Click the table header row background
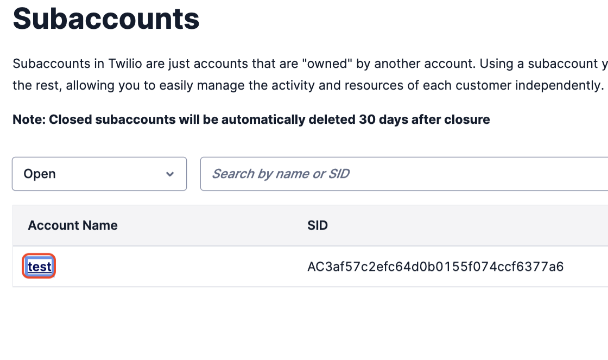Screen dimensions: 608x360 tap(310, 225)
